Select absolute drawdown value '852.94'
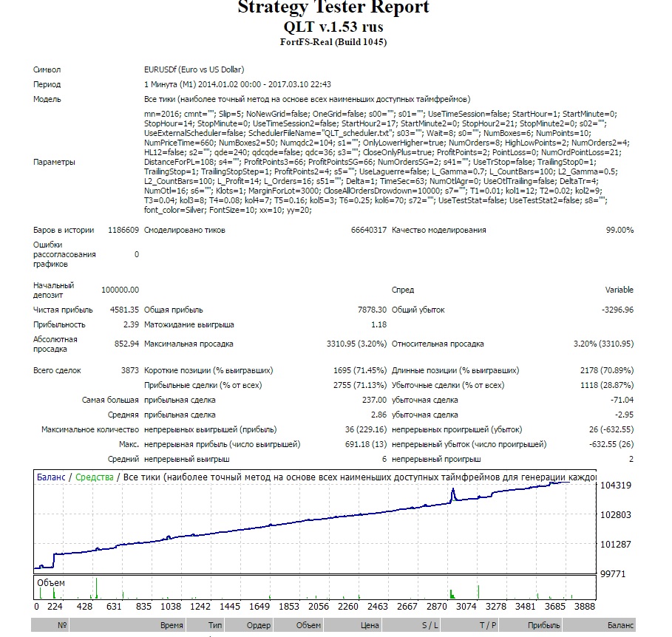 [126, 344]
